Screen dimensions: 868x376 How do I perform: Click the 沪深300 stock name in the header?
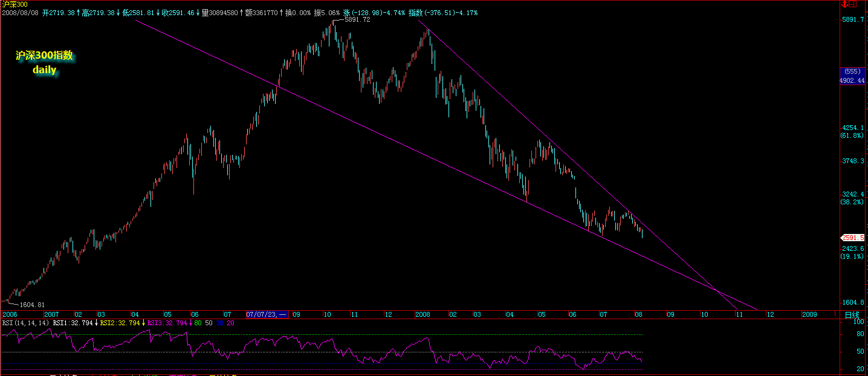[x=14, y=4]
